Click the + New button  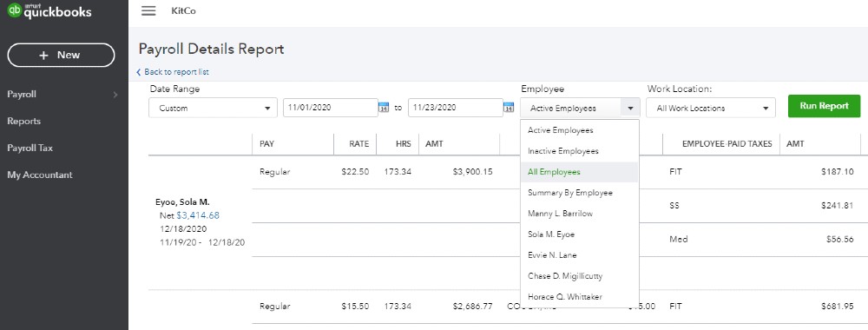pos(61,56)
